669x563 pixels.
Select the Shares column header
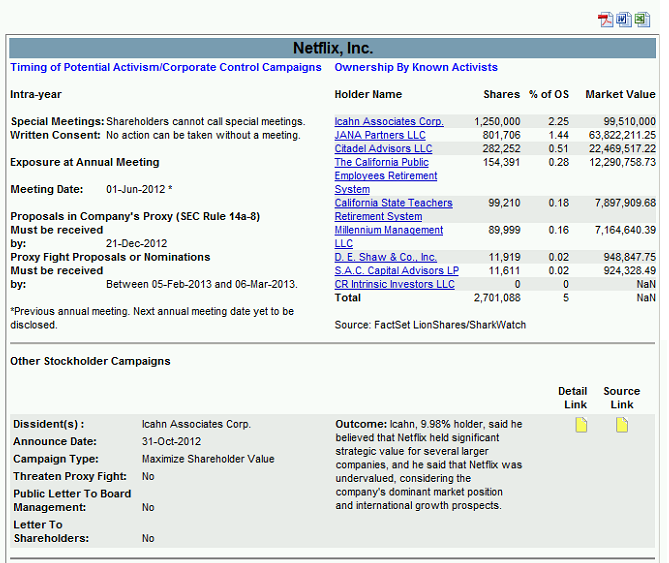[501, 94]
